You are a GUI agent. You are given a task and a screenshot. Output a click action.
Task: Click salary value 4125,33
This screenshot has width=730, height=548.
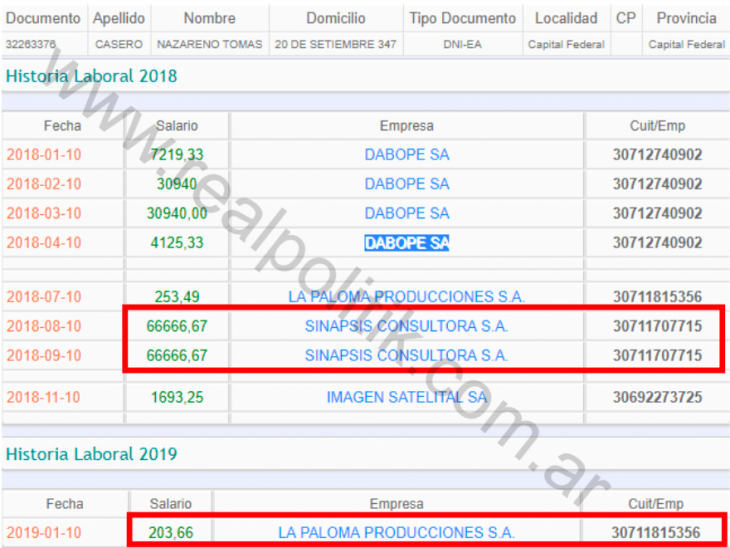(177, 243)
